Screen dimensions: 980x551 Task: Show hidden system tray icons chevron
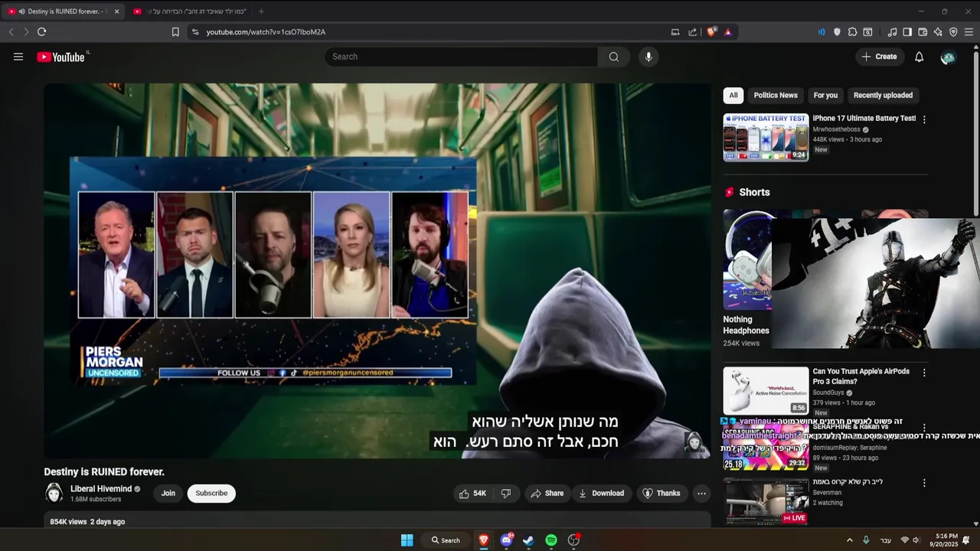point(849,540)
